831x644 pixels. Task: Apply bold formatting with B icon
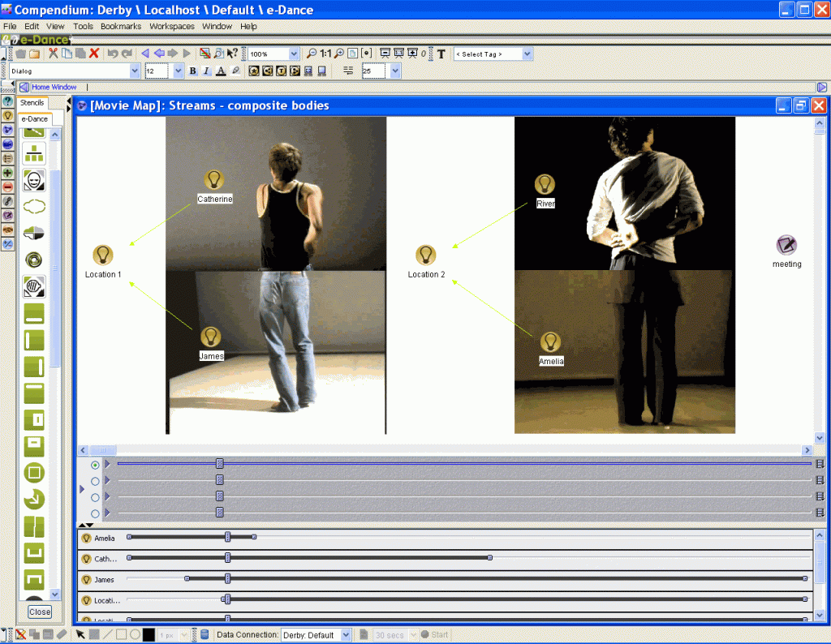(x=192, y=71)
